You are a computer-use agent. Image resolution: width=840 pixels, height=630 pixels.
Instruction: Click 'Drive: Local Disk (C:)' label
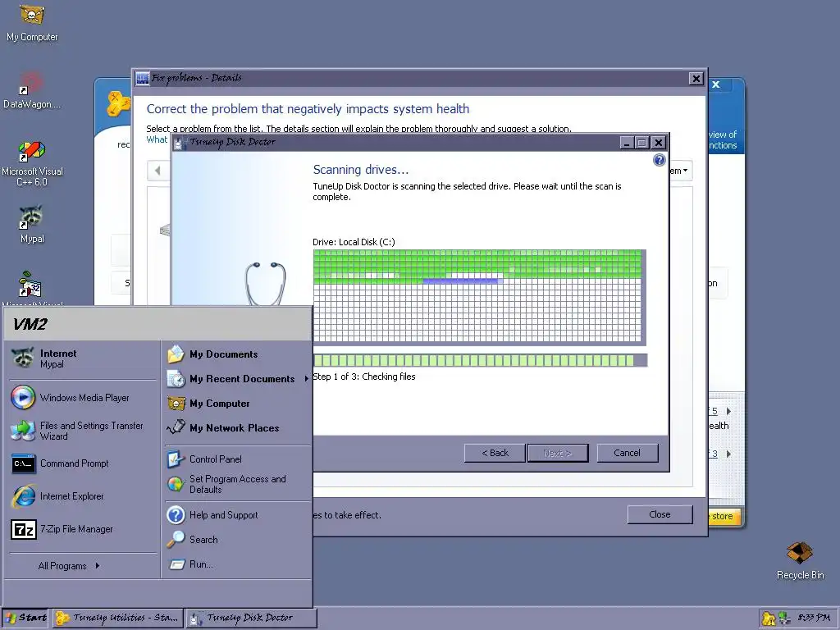[x=354, y=242]
